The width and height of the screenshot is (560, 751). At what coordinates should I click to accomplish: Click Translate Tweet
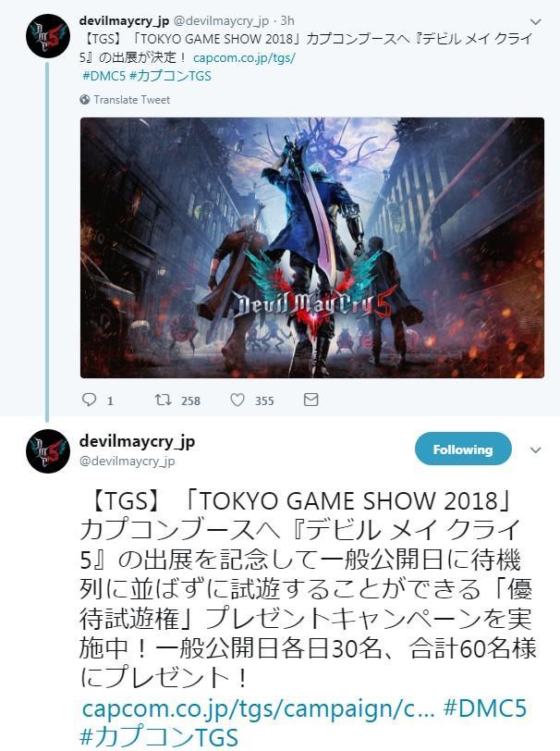coord(131,100)
